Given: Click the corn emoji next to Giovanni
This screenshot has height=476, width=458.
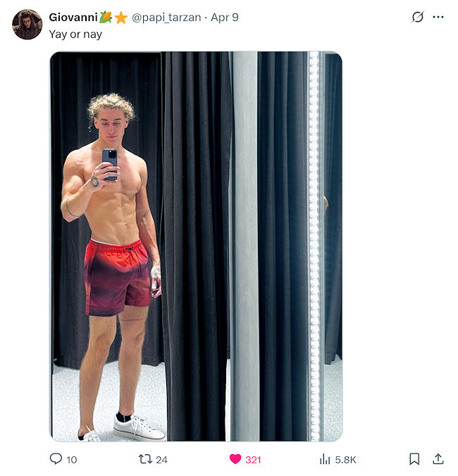Looking at the screenshot, I should pyautogui.click(x=106, y=17).
